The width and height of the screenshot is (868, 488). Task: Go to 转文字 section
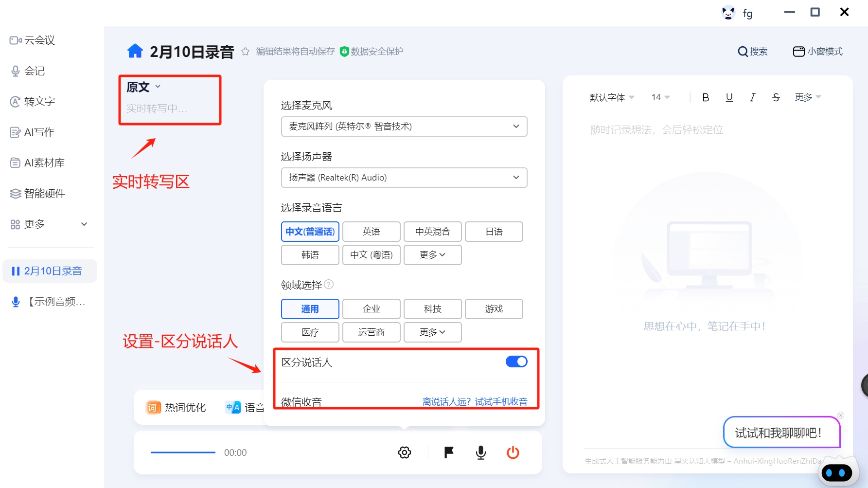(x=33, y=101)
